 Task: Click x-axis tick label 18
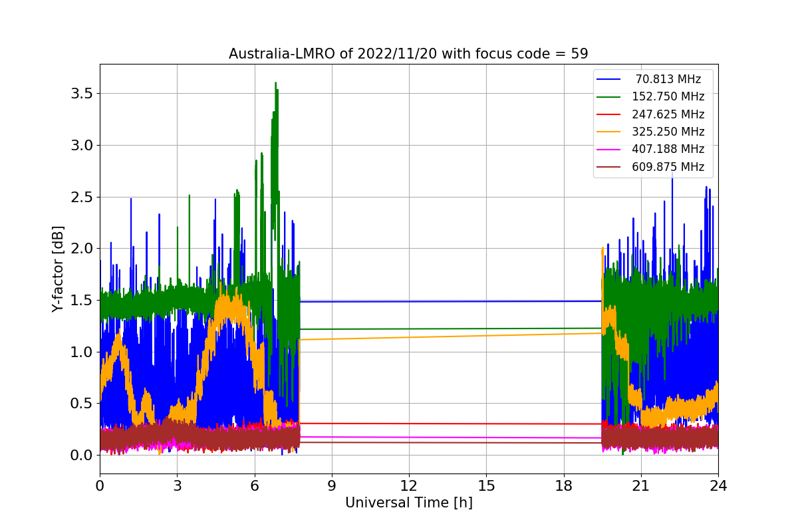pyautogui.click(x=563, y=485)
